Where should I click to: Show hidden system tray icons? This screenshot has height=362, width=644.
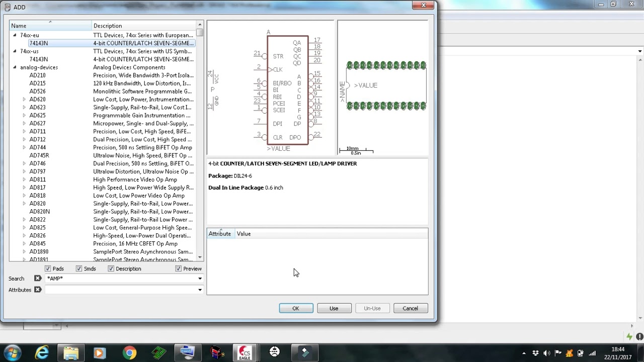click(x=524, y=353)
